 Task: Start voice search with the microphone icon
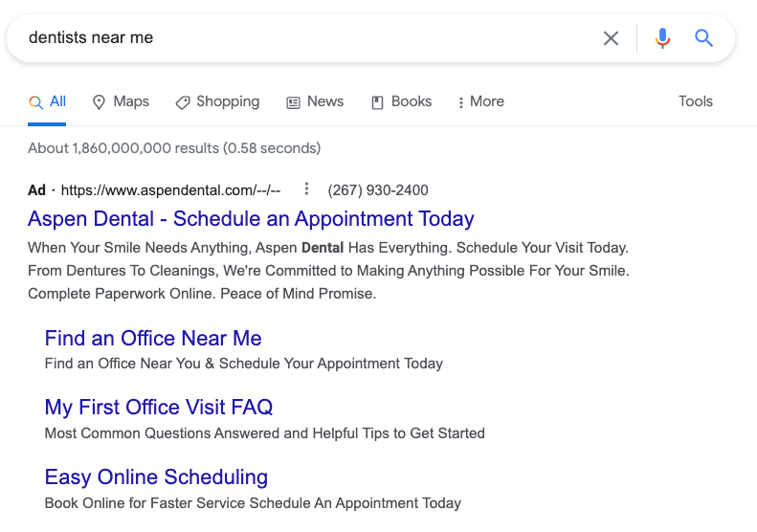[662, 38]
